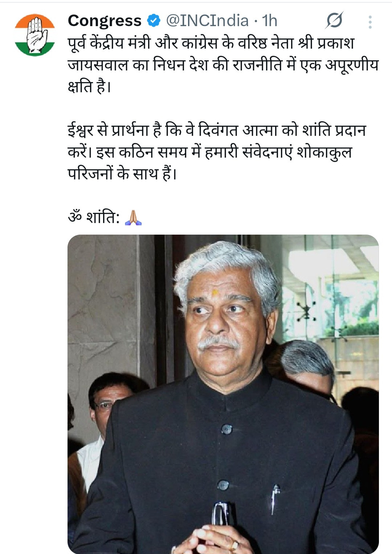Open the @INCIndia handle link
Screen dimensions: 392x554
coord(207,21)
